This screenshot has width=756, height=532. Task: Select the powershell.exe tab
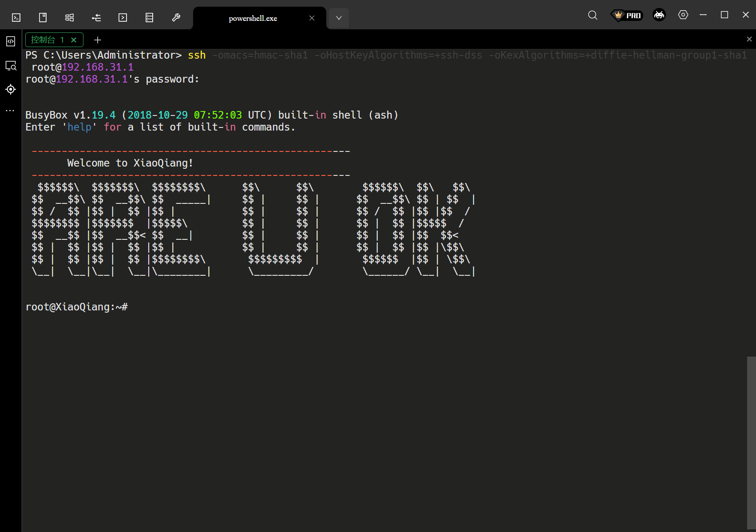[253, 18]
